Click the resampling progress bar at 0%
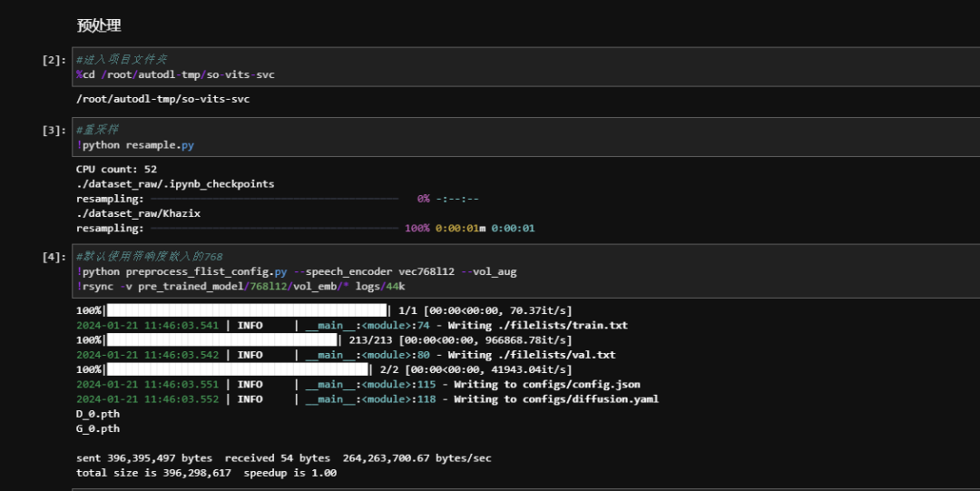This screenshot has width=980, height=491. pos(274,199)
